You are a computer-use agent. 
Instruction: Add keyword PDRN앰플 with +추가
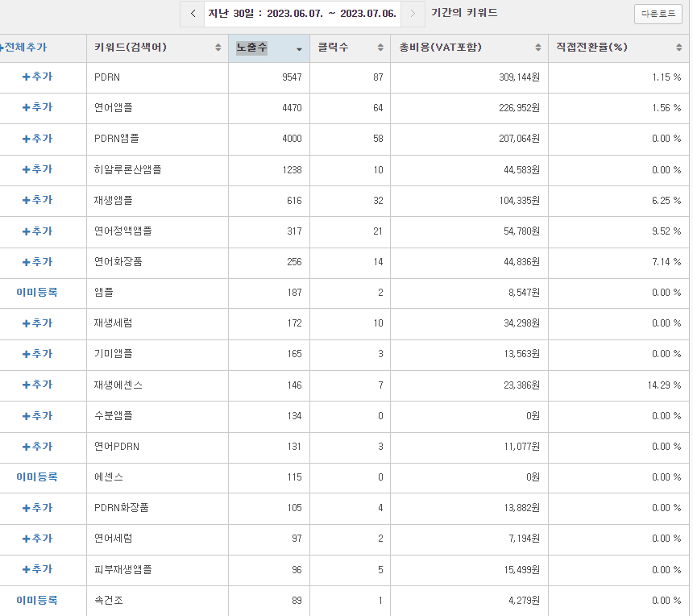pos(37,139)
